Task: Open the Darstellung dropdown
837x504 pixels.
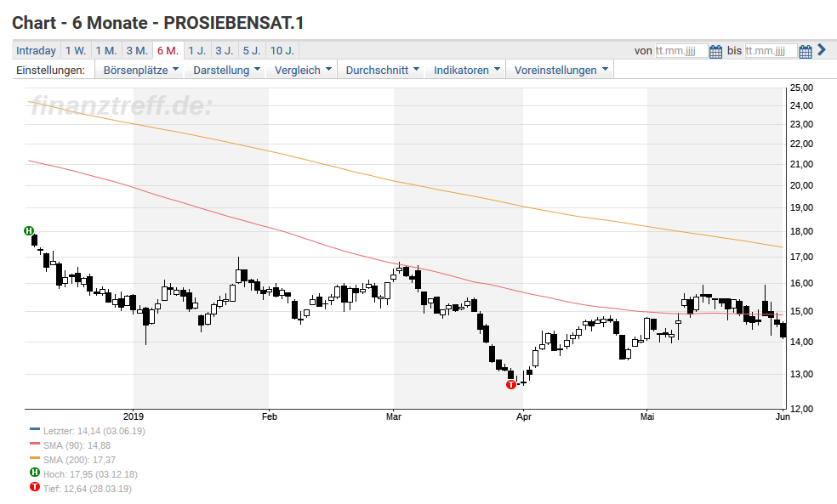Action: coord(226,70)
